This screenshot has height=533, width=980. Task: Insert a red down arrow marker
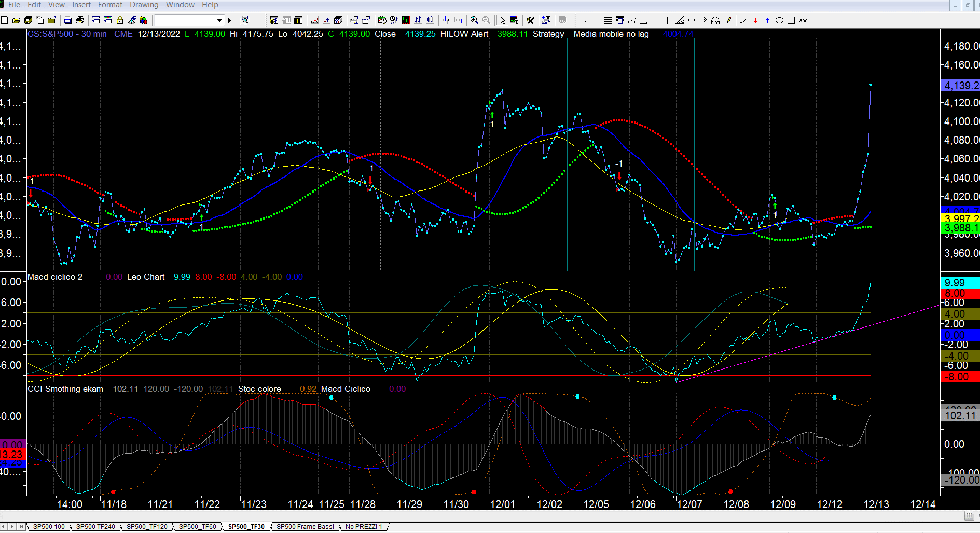point(755,20)
